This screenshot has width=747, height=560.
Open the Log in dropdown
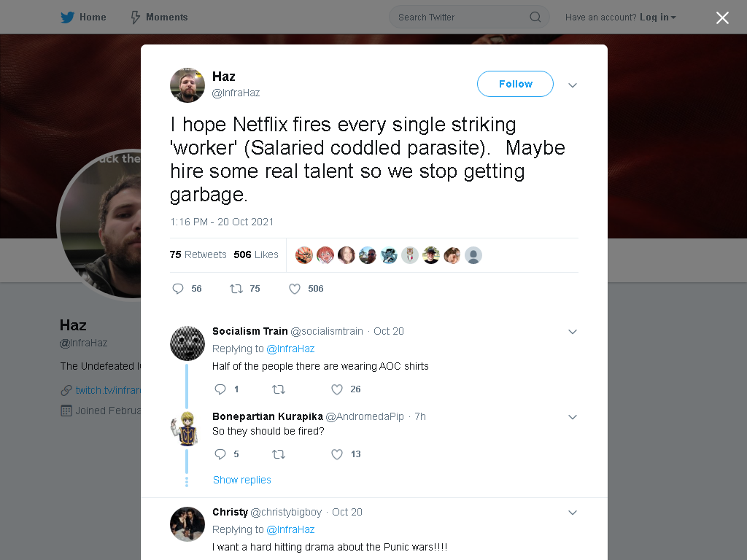click(x=658, y=17)
